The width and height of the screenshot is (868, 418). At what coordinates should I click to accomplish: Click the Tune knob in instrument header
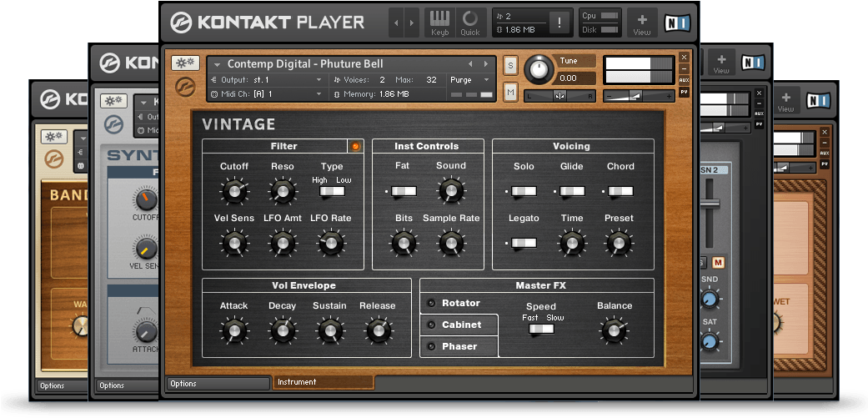pos(539,69)
